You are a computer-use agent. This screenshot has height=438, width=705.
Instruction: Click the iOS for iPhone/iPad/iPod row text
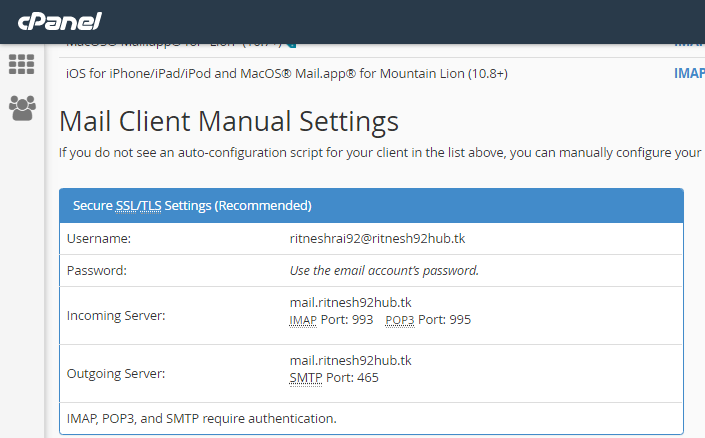(287, 73)
